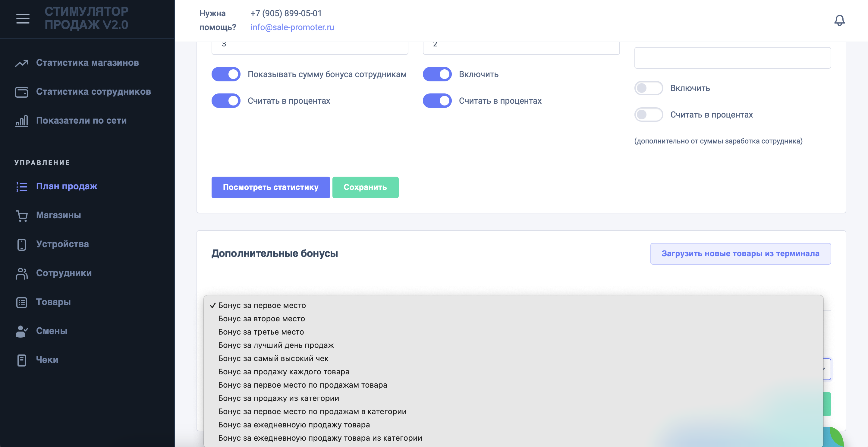Click the green Сохранить button
The width and height of the screenshot is (868, 447).
pyautogui.click(x=365, y=187)
